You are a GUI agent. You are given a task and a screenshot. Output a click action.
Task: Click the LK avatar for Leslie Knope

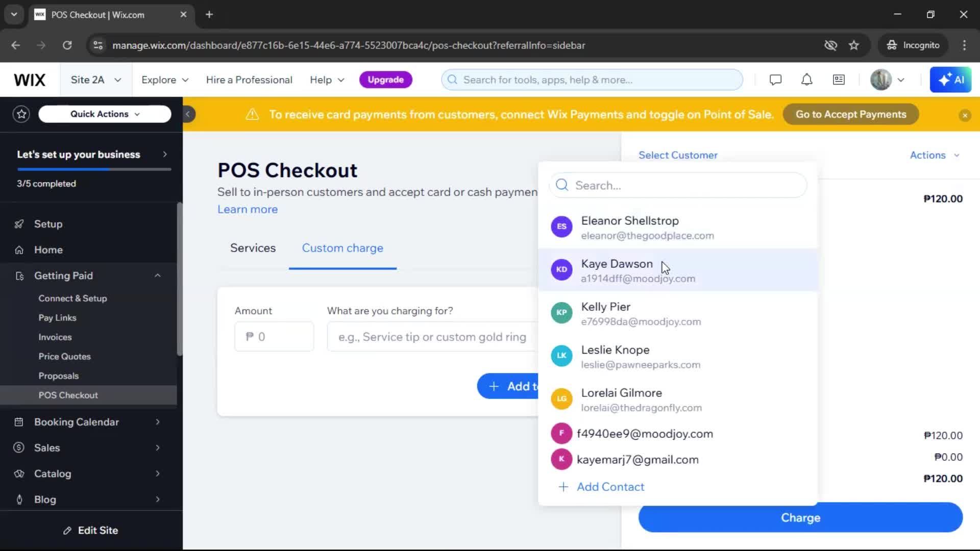[x=561, y=356]
